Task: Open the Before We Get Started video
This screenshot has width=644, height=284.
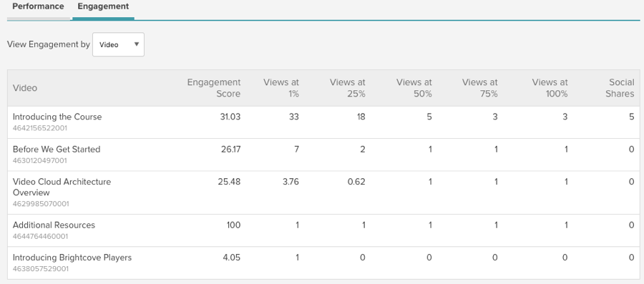Action: [57, 149]
